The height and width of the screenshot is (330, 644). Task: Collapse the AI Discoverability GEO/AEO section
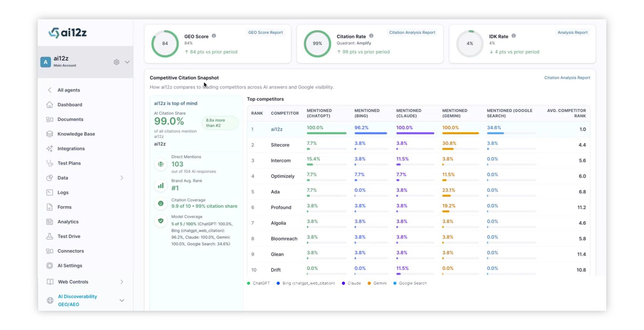tap(122, 300)
